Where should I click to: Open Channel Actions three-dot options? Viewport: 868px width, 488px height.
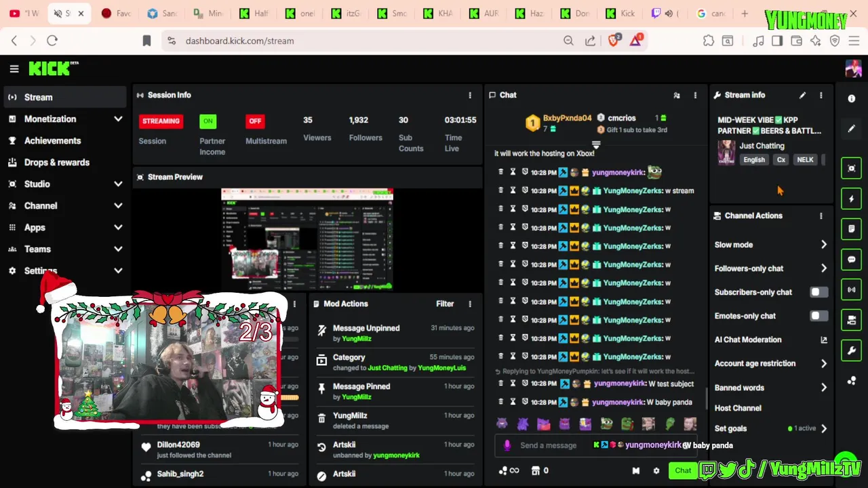tap(821, 216)
